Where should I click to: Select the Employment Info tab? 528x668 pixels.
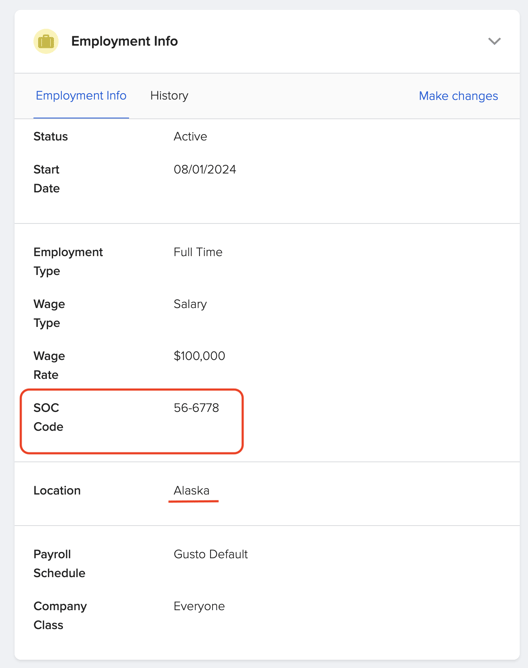point(81,95)
